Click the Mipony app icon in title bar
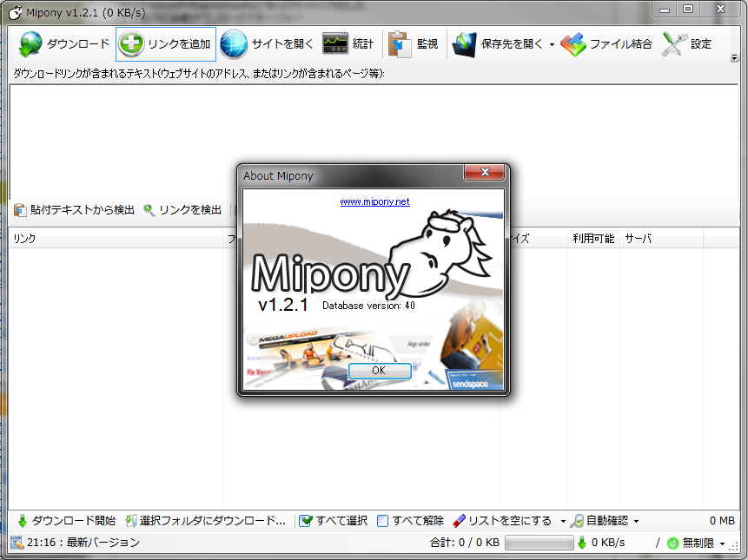This screenshot has height=560, width=748. (16, 13)
